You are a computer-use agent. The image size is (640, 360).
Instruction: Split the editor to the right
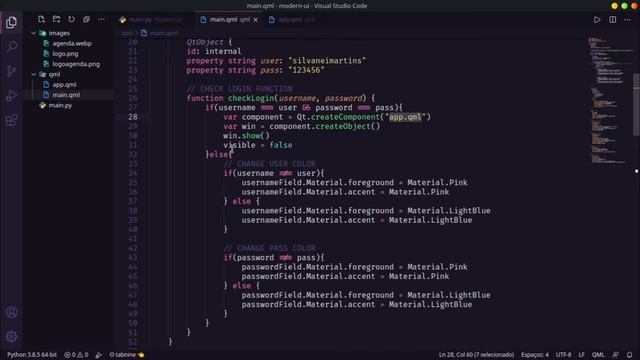point(612,20)
